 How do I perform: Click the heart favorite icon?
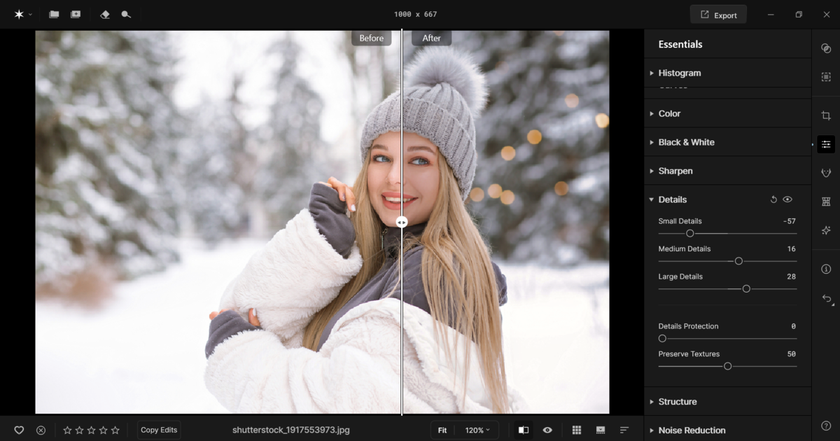[18, 430]
